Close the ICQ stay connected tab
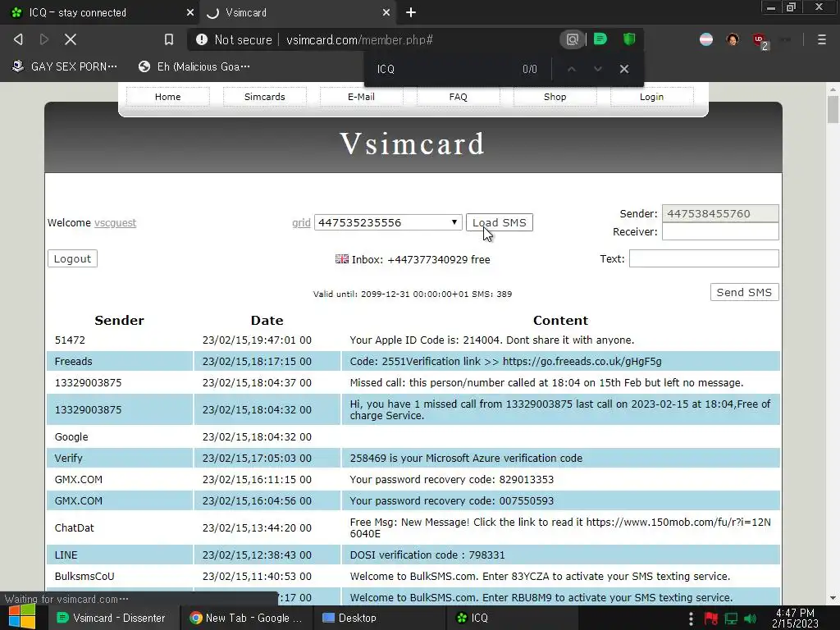This screenshot has width=840, height=630. coord(189,12)
